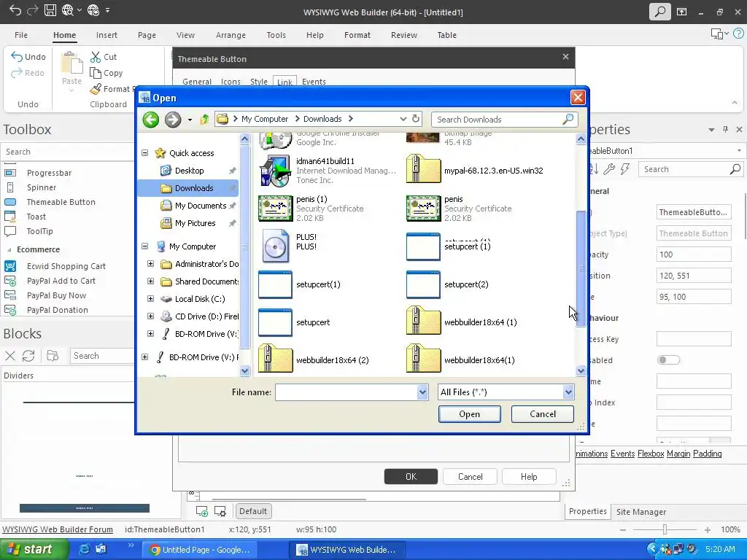747x560 pixels.
Task: Click the Cut scissors icon in Clipboard group
Action: pyautogui.click(x=96, y=57)
